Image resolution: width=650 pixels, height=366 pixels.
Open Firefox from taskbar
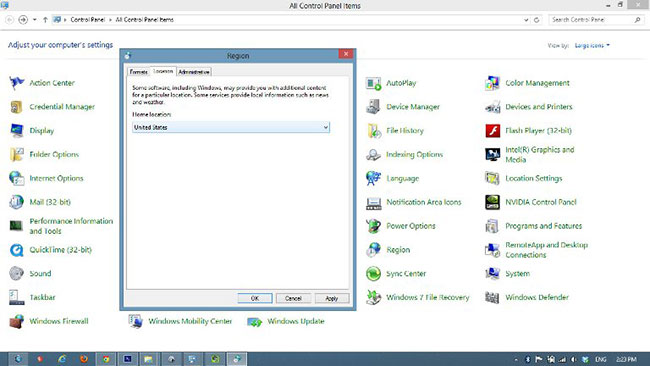click(84, 359)
